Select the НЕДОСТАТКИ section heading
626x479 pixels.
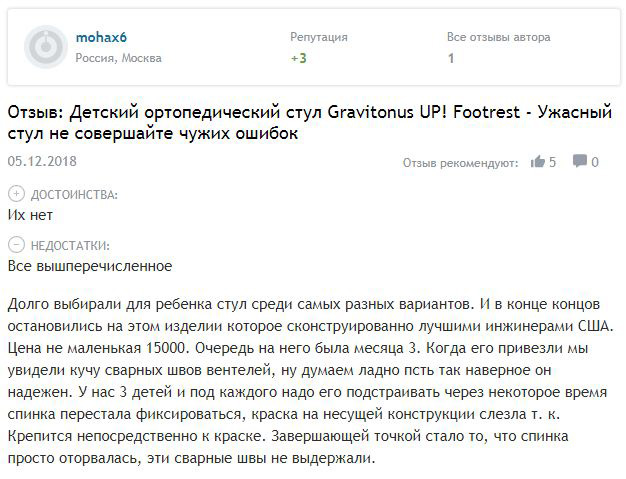[x=70, y=245]
